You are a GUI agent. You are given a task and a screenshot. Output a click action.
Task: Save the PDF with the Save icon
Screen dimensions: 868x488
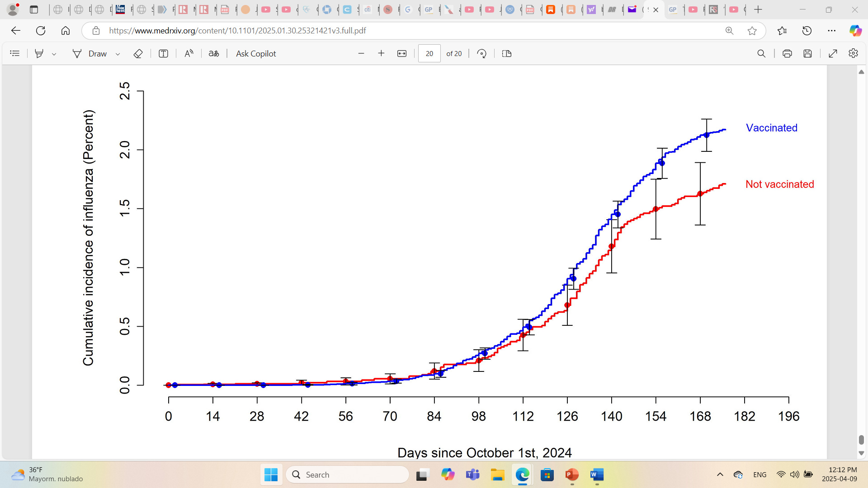pos(807,53)
